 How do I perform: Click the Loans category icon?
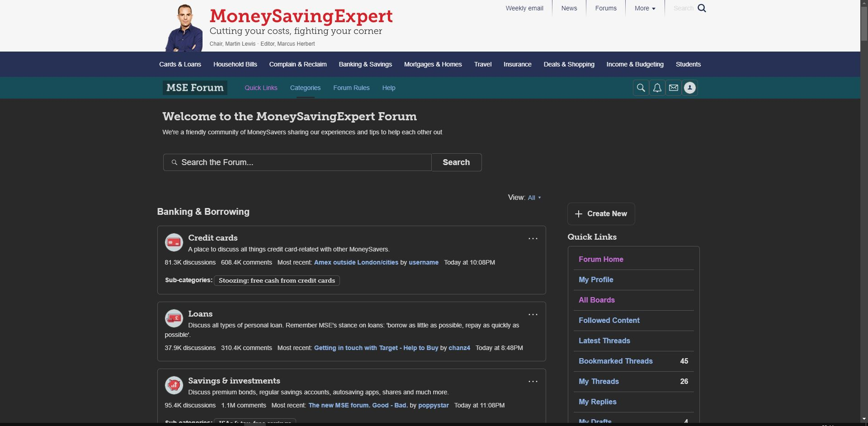[x=174, y=318]
